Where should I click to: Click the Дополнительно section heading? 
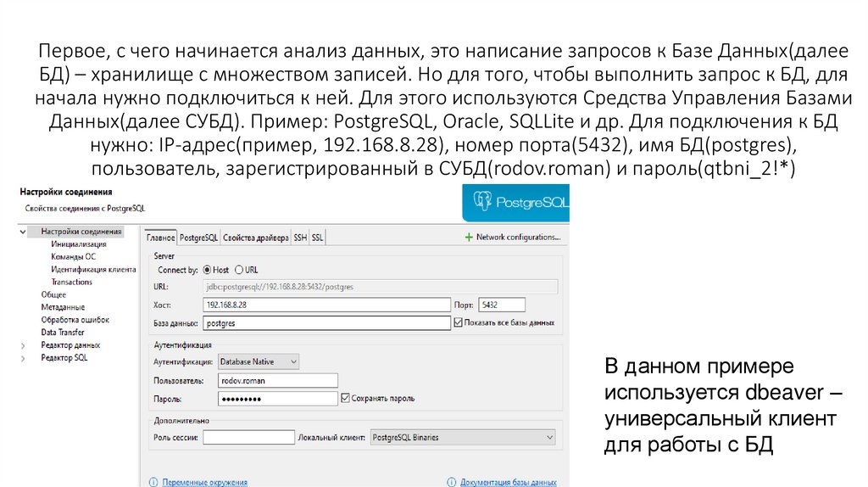181,421
